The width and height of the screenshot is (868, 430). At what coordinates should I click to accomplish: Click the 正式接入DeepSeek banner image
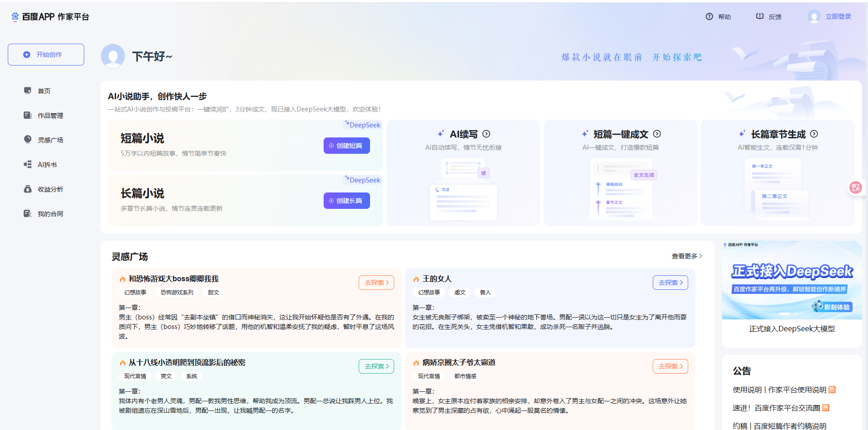click(x=792, y=280)
